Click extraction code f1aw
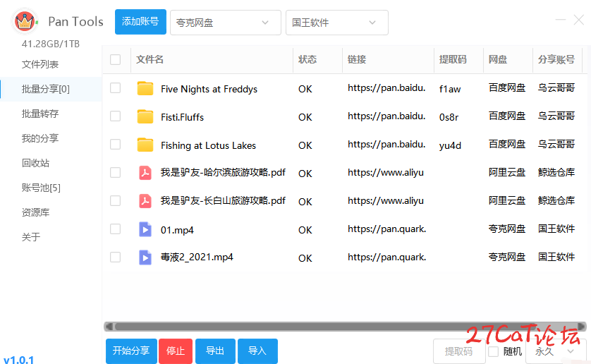Viewport: 591px width, 364px height. pos(450,89)
